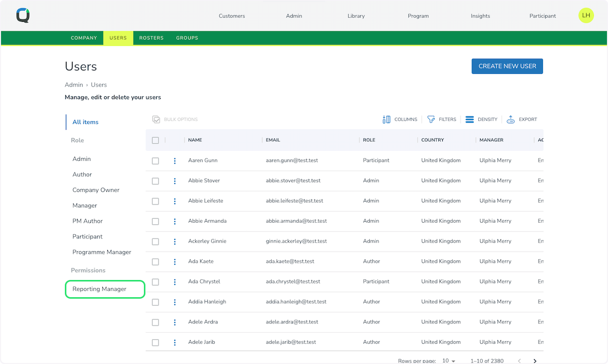Click the app logo in top-left corner
Screen dimensions: 608x364
pos(23,16)
